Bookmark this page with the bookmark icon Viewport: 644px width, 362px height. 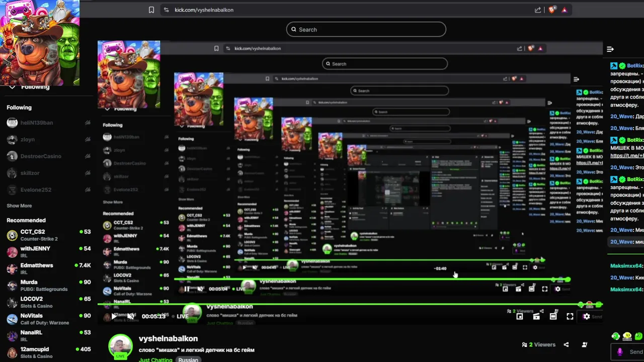click(x=151, y=10)
